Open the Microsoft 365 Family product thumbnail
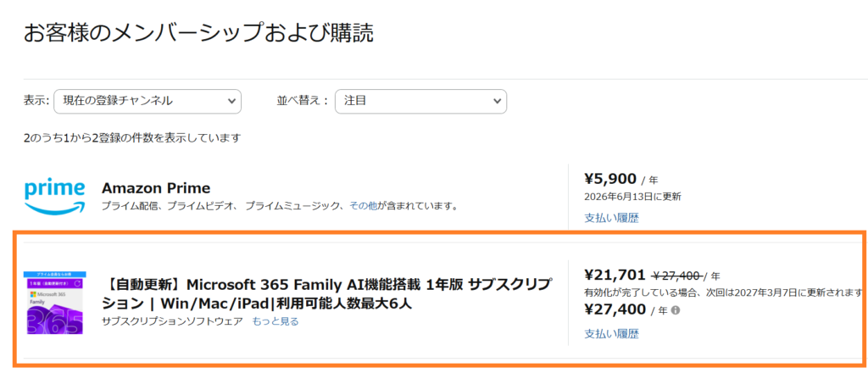Image resolution: width=868 pixels, height=390 pixels. pos(55,303)
